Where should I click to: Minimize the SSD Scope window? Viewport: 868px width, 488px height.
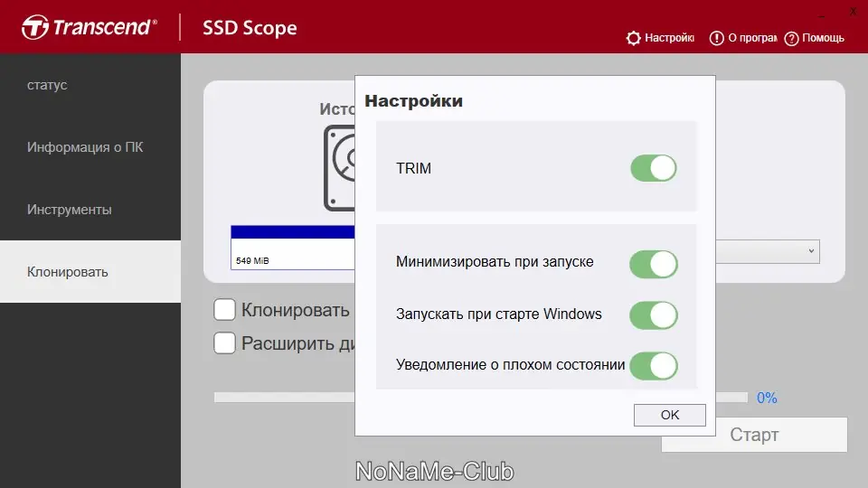[x=822, y=16]
